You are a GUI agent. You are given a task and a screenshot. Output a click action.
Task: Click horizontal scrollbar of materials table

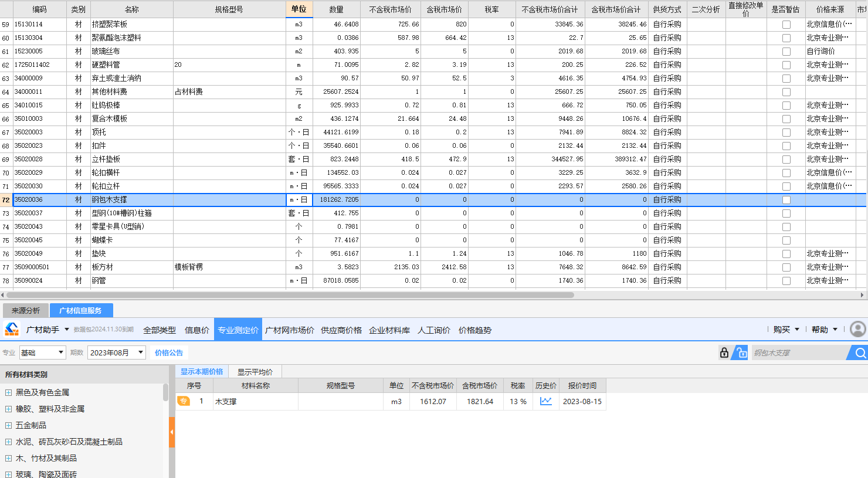(290, 295)
